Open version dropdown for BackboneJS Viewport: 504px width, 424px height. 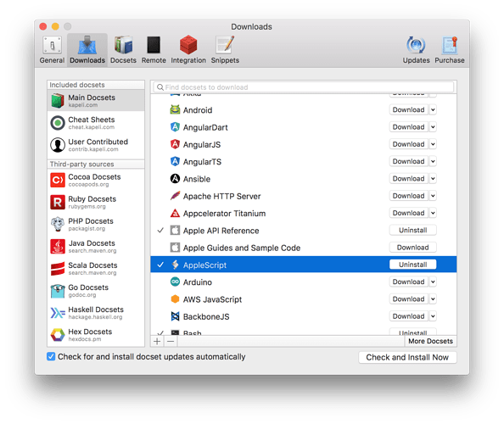pos(433,316)
